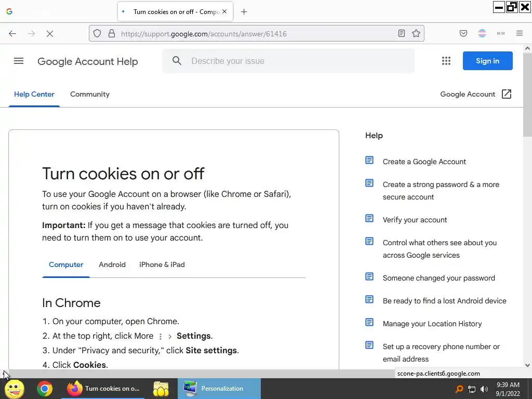Open the folder icon in the taskbar

tap(161, 389)
